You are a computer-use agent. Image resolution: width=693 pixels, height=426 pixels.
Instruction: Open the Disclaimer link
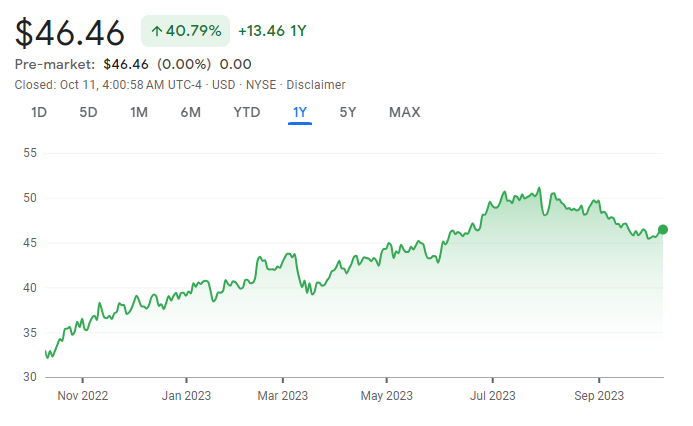point(316,85)
